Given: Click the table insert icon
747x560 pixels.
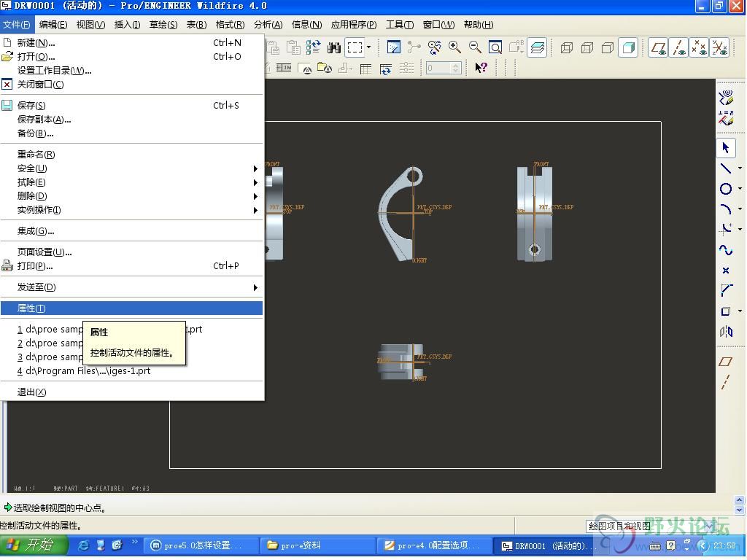Looking at the screenshot, I should [365, 69].
